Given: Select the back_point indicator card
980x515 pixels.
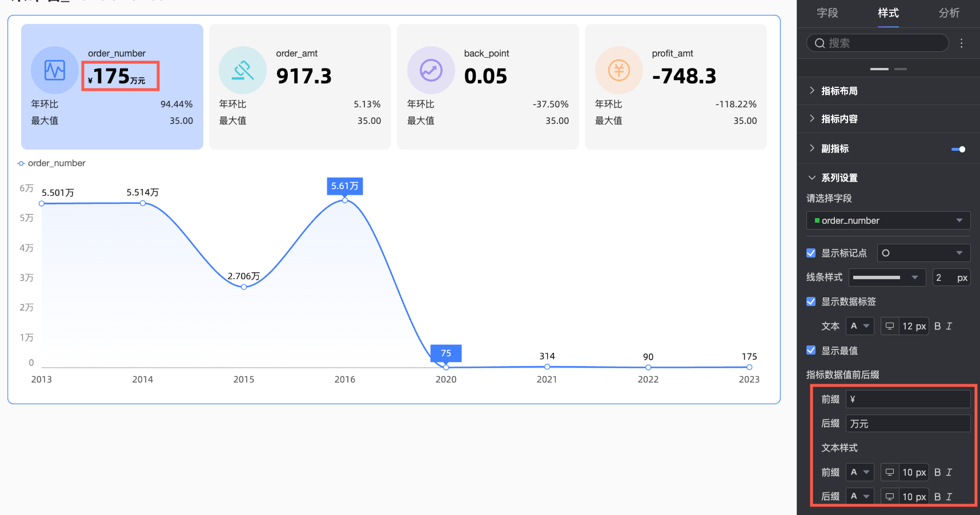Looking at the screenshot, I should (x=488, y=87).
